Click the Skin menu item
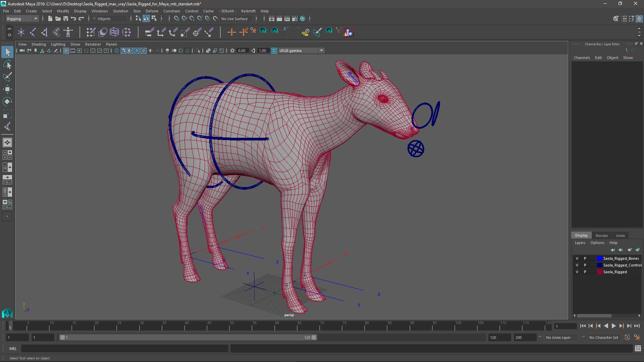The image size is (644, 362). tap(136, 11)
